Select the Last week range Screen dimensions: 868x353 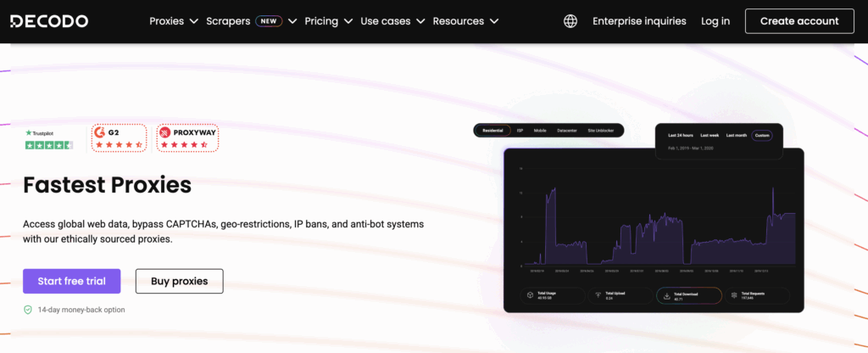[709, 135]
